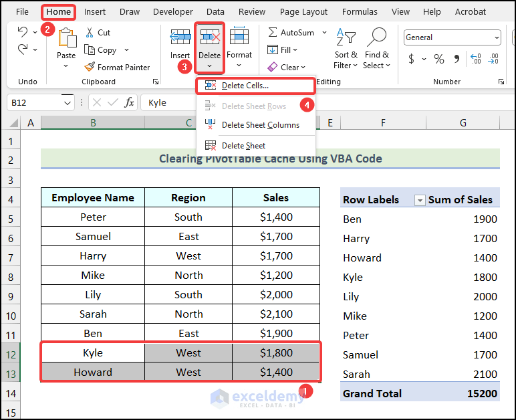
Task: Click the Format cells icon
Action: pos(239,35)
